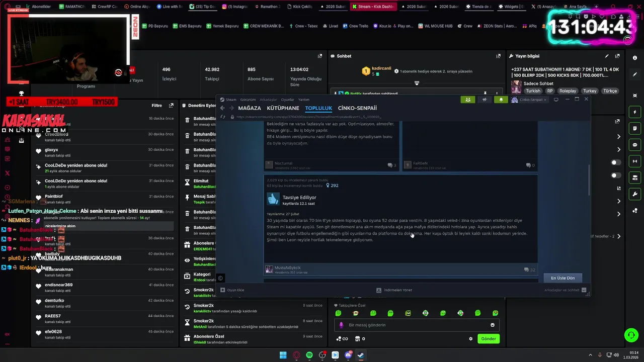Go forward in the Steam browser

pos(231,108)
